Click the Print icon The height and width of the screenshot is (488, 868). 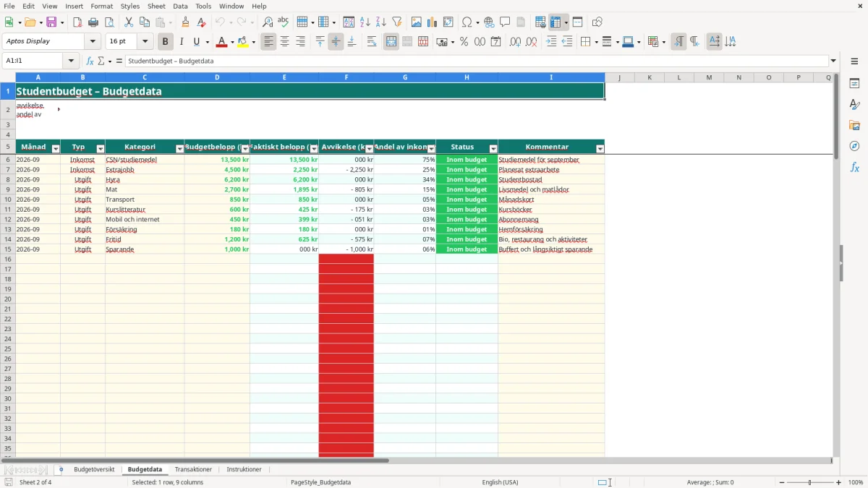coord(93,22)
